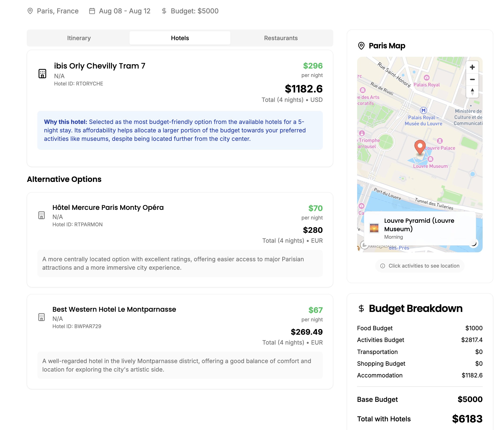This screenshot has height=430, width=504.
Task: Click the Best Western building icon
Action: [42, 317]
